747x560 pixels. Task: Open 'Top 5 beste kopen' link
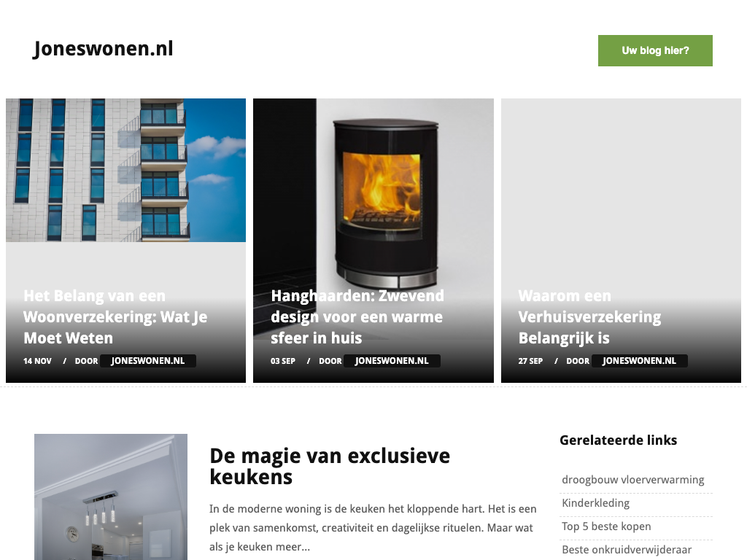(606, 526)
